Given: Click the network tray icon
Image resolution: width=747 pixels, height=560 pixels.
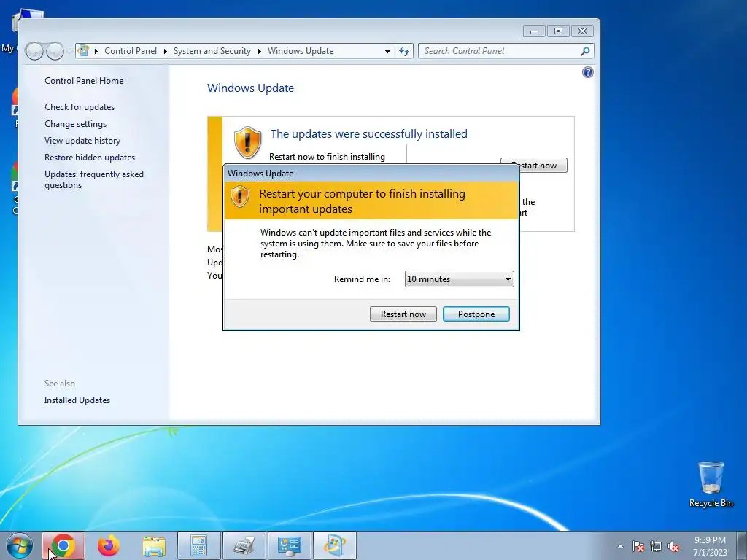Looking at the screenshot, I should [656, 546].
